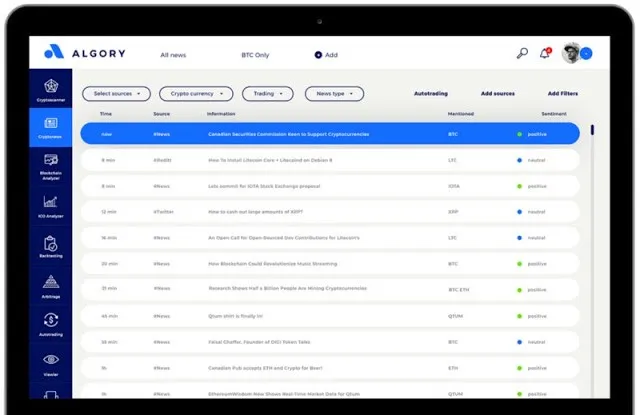Click the XRP mentioned coin
Image resolution: width=640 pixels, height=415 pixels.
(453, 212)
